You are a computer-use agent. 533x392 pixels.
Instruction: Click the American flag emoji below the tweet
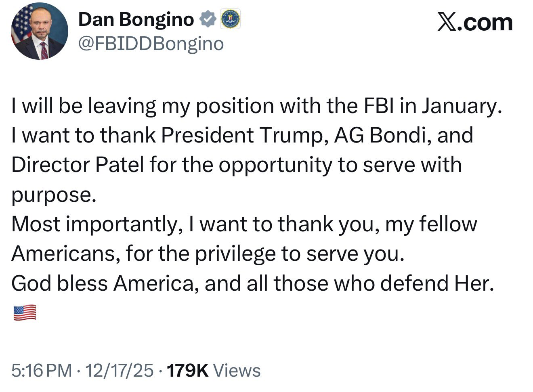(25, 313)
